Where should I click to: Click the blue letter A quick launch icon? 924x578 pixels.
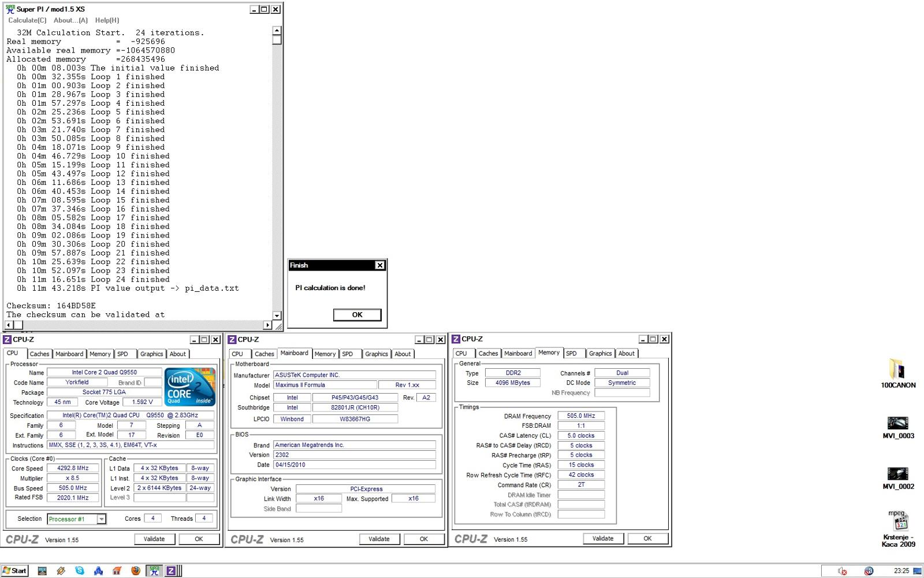pos(98,570)
